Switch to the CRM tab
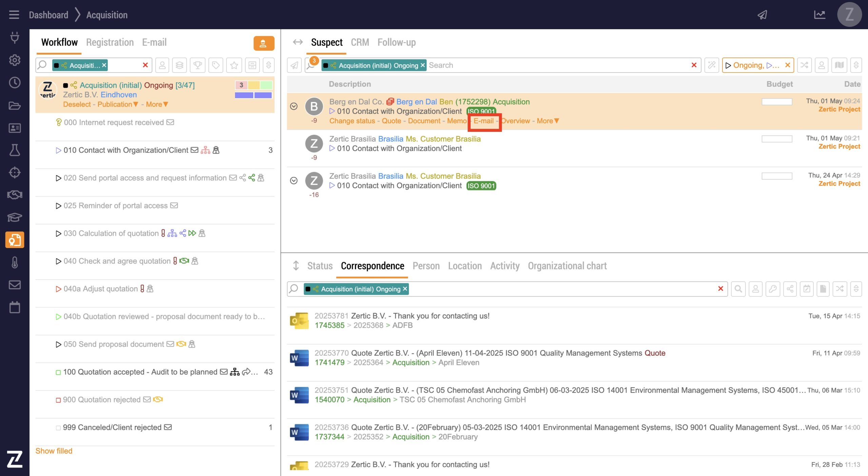The width and height of the screenshot is (868, 476). tap(359, 42)
